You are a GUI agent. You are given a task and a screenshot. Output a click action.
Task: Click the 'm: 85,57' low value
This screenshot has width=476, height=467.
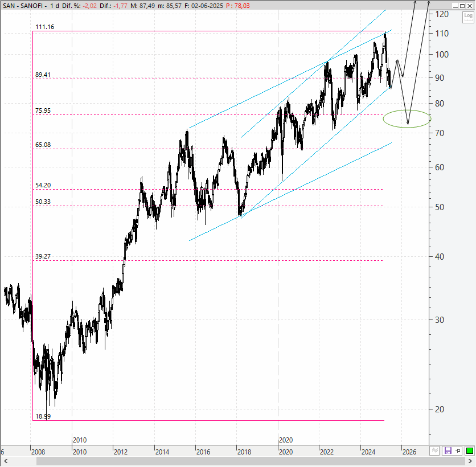click(x=170, y=6)
